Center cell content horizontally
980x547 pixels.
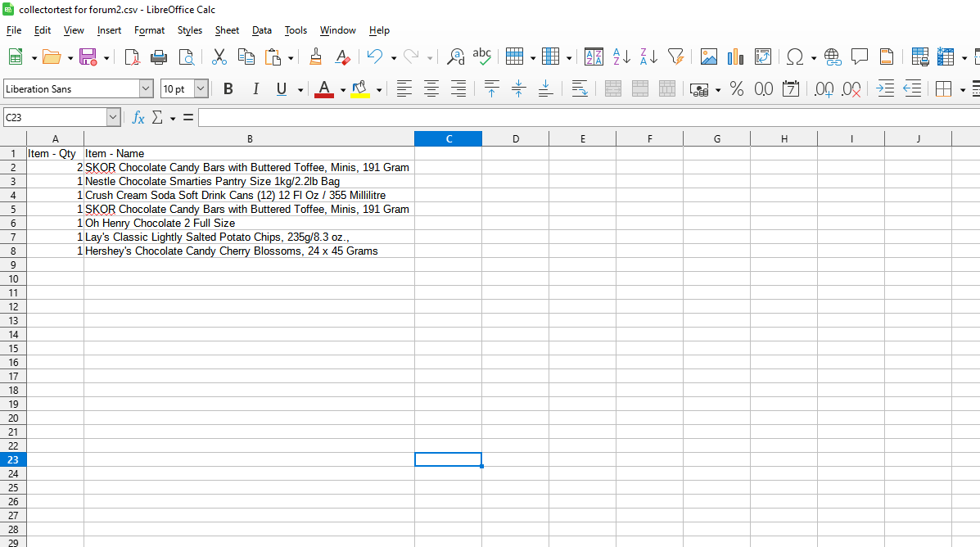(431, 88)
